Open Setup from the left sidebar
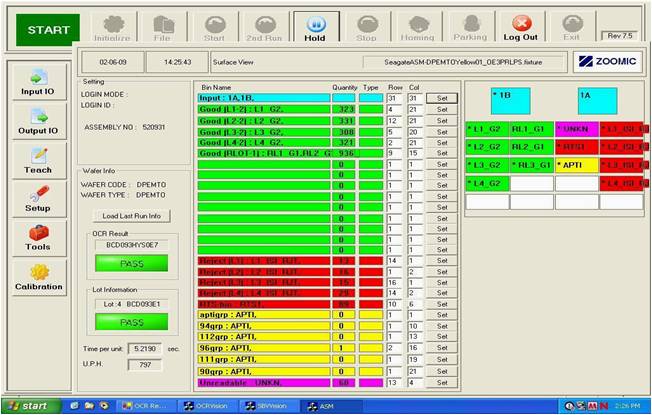This screenshot has width=652, height=415. (38, 200)
